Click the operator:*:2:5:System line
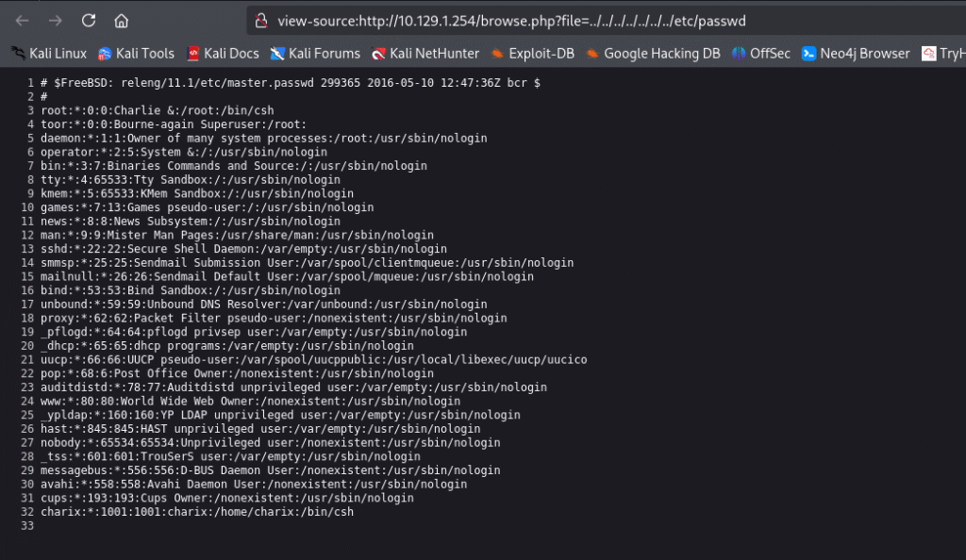The image size is (966, 560). [184, 152]
